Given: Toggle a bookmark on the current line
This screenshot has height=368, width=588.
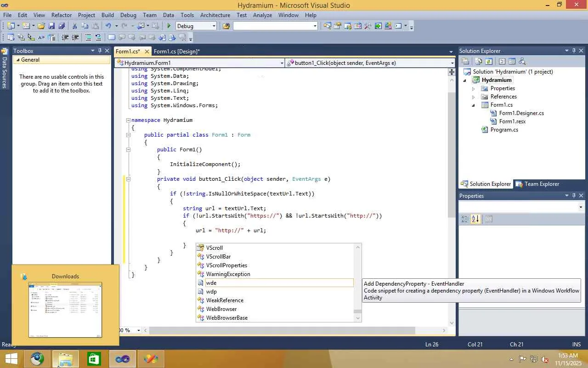Looking at the screenshot, I should click(112, 38).
